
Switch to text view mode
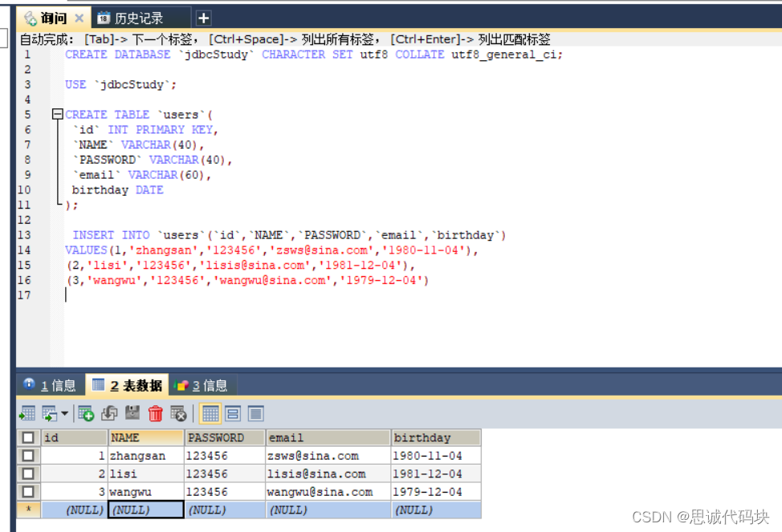coord(256,413)
